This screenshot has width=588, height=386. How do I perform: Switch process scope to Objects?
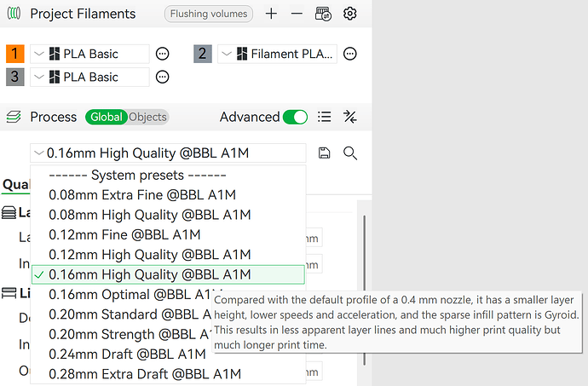pos(147,117)
